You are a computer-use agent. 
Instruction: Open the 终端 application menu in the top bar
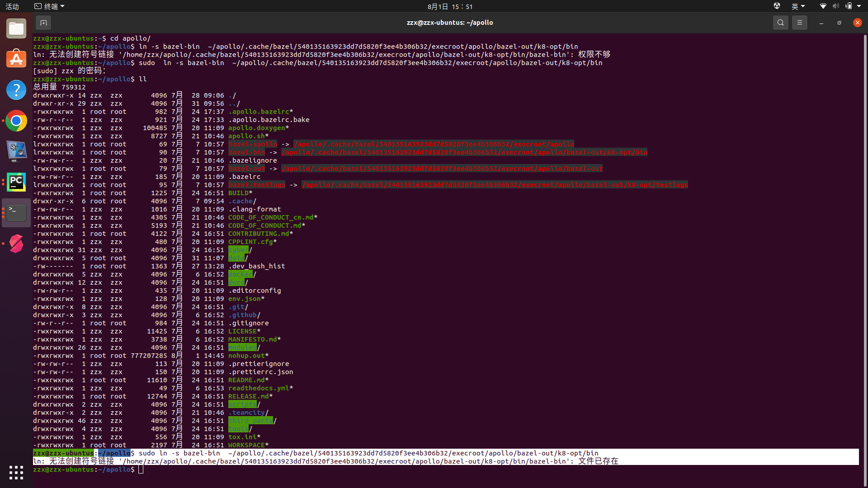49,6
